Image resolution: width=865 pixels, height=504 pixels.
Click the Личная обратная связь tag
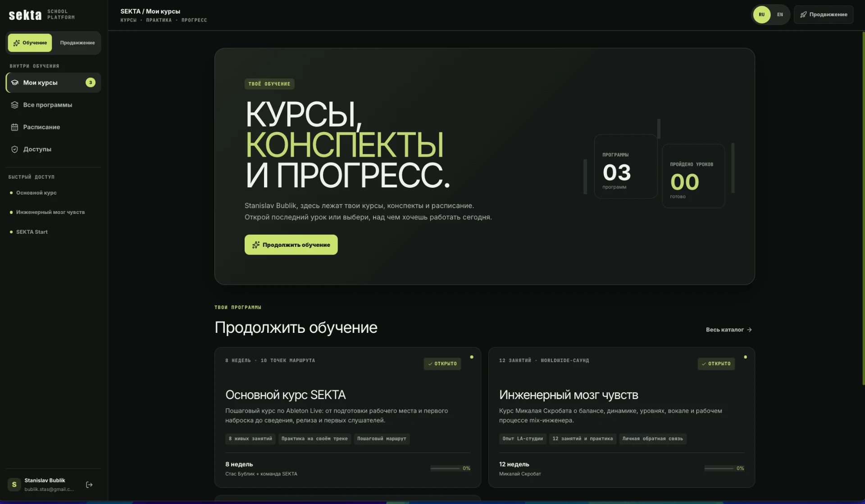tap(652, 439)
